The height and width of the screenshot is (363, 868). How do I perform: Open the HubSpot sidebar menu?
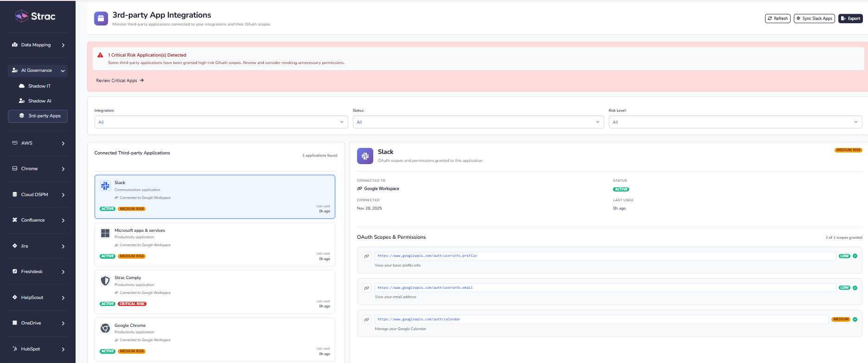(x=38, y=349)
